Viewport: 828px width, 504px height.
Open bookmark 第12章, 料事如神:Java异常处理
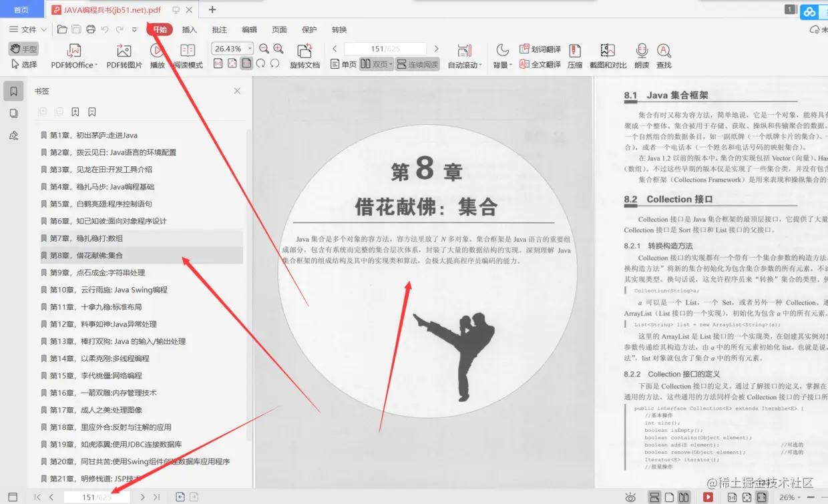point(142,324)
